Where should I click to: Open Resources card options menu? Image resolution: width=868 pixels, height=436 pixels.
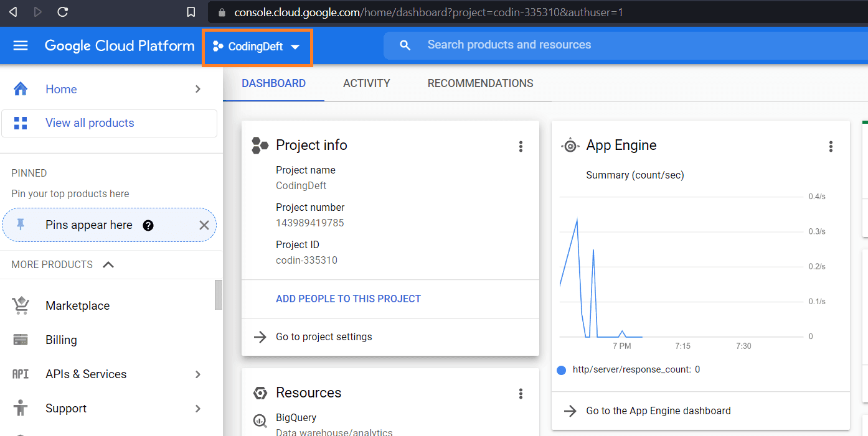(521, 394)
